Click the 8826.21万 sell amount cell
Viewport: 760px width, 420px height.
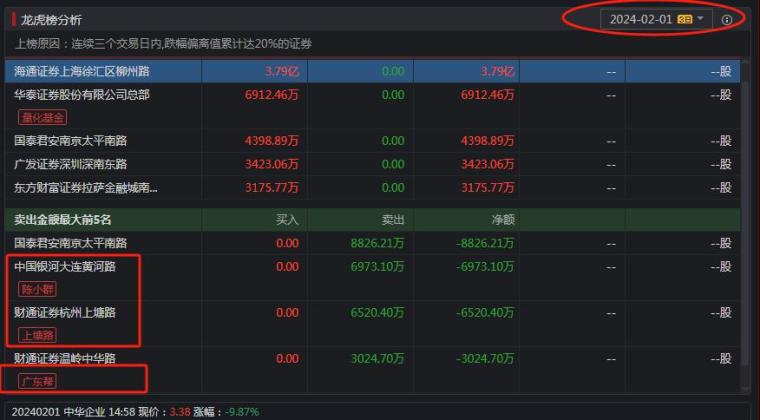point(377,243)
